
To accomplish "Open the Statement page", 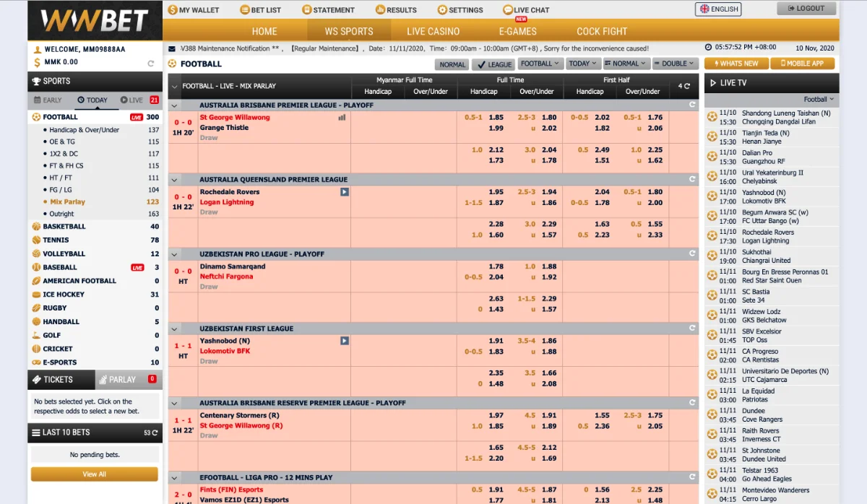I will point(329,10).
